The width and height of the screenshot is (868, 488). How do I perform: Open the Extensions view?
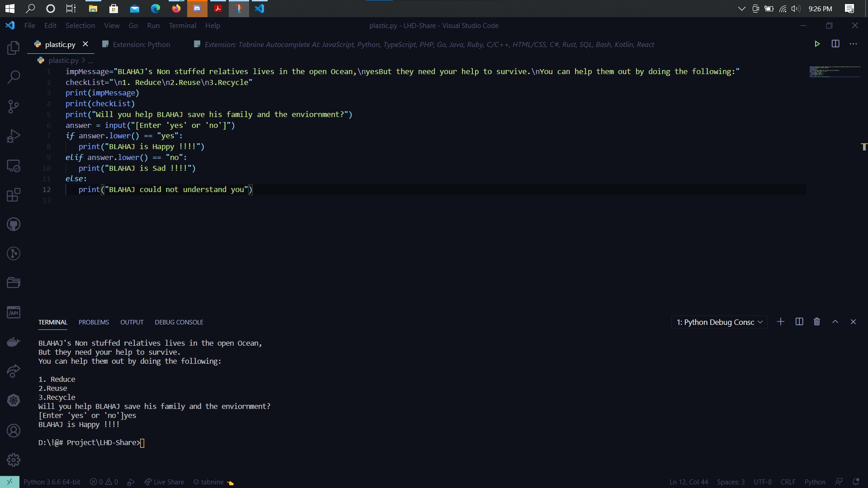pyautogui.click(x=14, y=195)
